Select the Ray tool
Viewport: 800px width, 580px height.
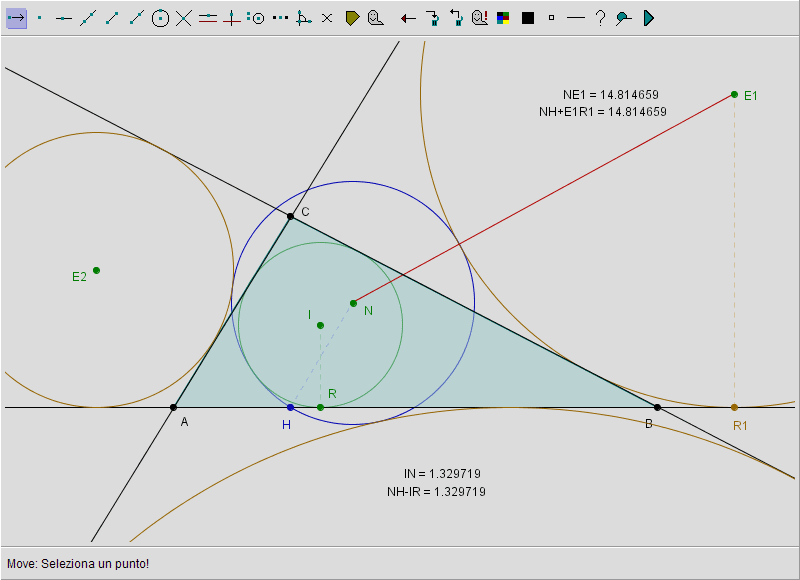pyautogui.click(x=136, y=18)
